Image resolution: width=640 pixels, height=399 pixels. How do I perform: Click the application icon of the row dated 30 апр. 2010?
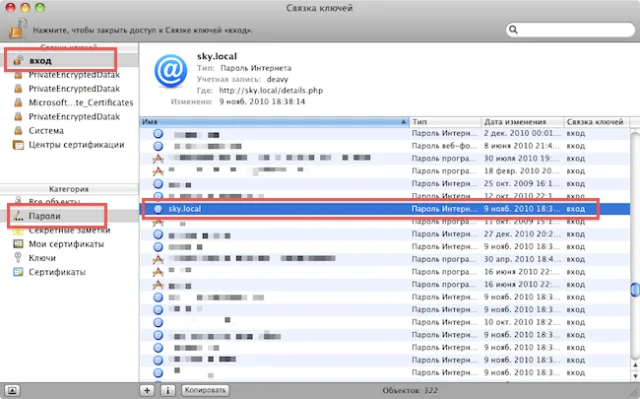point(158,259)
